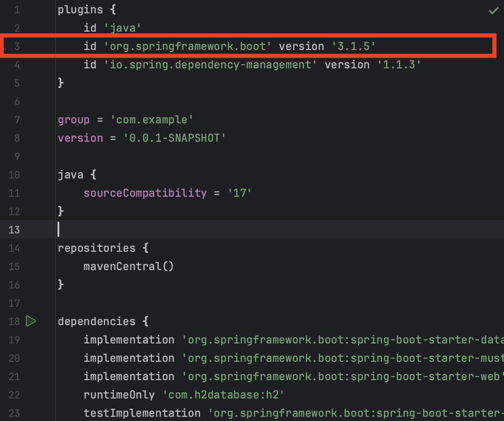This screenshot has width=504, height=421.
Task: Click the spring-boot-starter-must dependency on line 20
Action: (x=343, y=358)
